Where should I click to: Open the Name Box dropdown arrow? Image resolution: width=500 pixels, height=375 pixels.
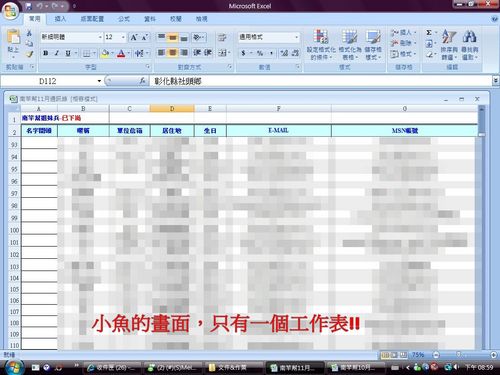(99, 81)
